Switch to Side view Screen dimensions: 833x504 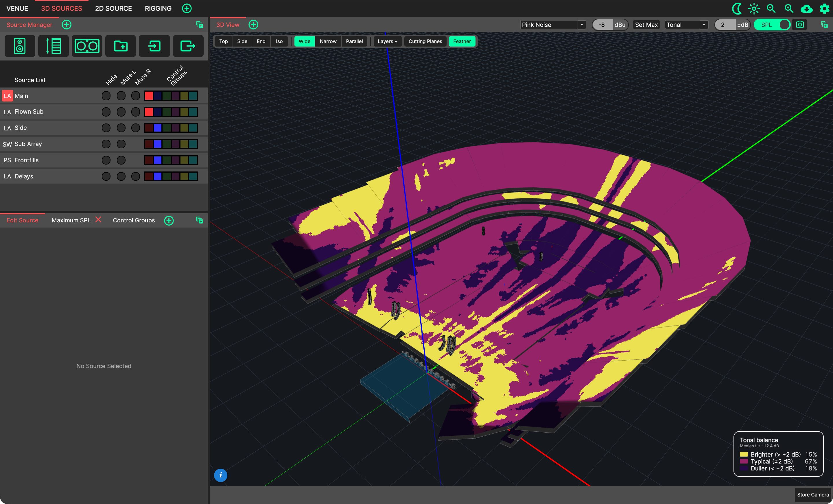tap(242, 41)
